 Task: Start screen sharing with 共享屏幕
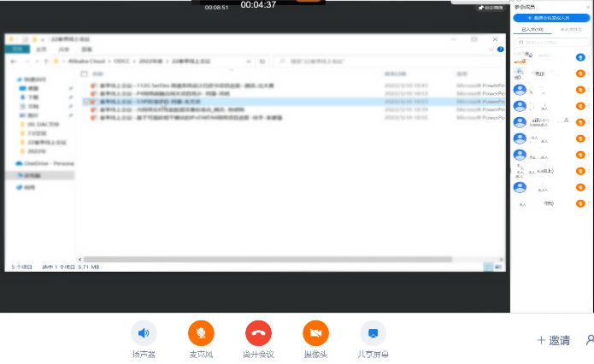(x=373, y=333)
